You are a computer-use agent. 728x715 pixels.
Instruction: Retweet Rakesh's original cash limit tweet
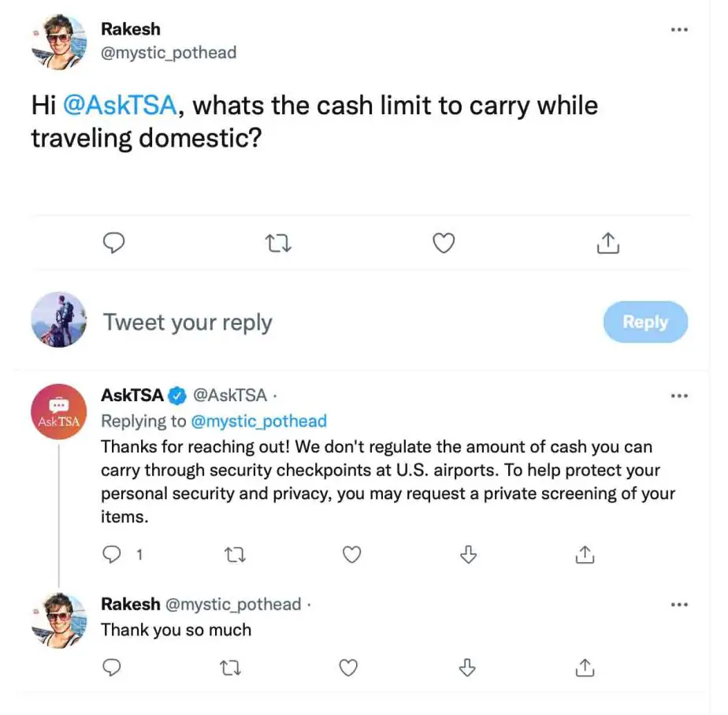(x=279, y=244)
